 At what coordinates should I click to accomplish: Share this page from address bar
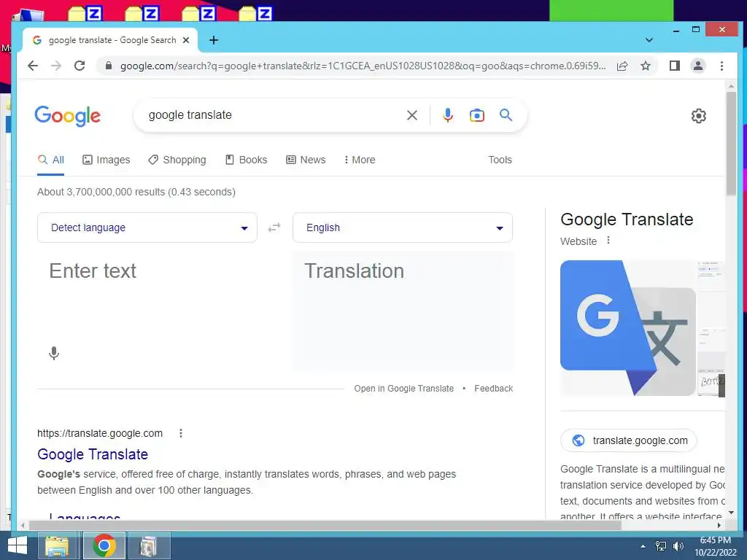click(x=622, y=66)
